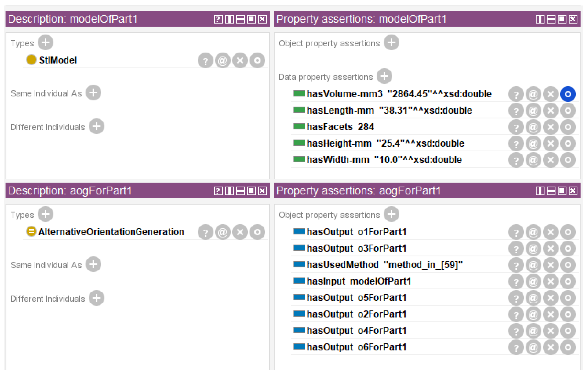Add Same Individual As for aogForPart1
Viewport: 588px width, 376px height.
[93, 264]
